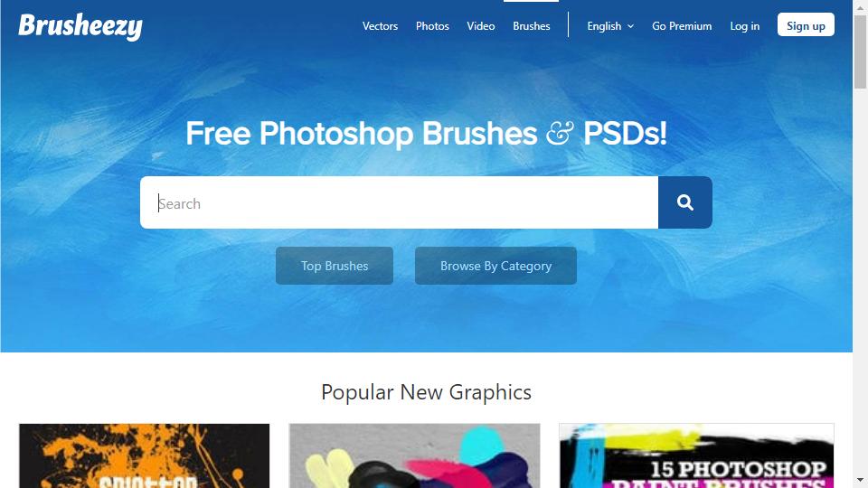The image size is (868, 488).
Task: Open the colorful paint blobs thumbnail
Action: pyautogui.click(x=414, y=455)
